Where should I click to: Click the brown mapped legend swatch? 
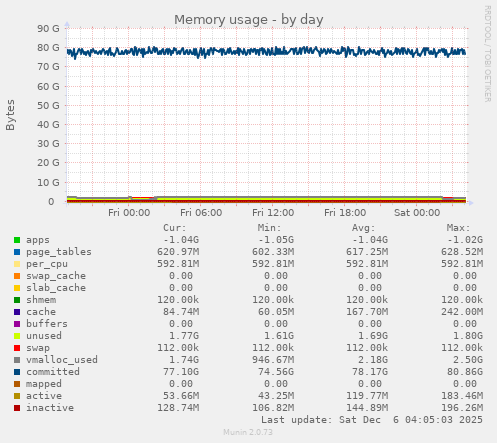[17, 384]
